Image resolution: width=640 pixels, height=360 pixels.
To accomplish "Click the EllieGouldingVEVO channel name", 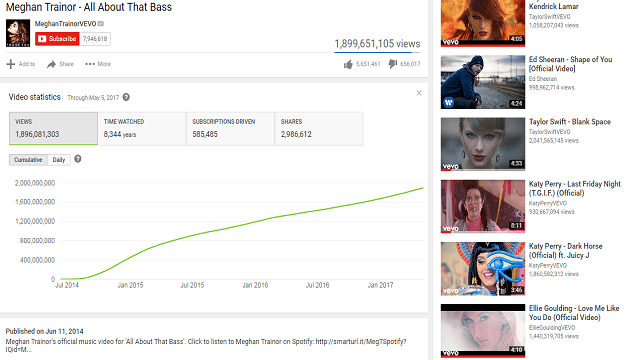I will tap(552, 328).
